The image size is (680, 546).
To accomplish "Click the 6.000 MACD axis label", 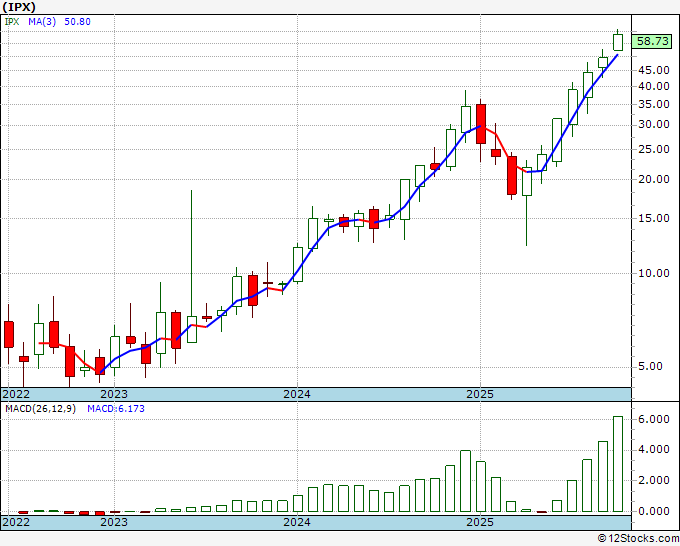I will (x=654, y=419).
